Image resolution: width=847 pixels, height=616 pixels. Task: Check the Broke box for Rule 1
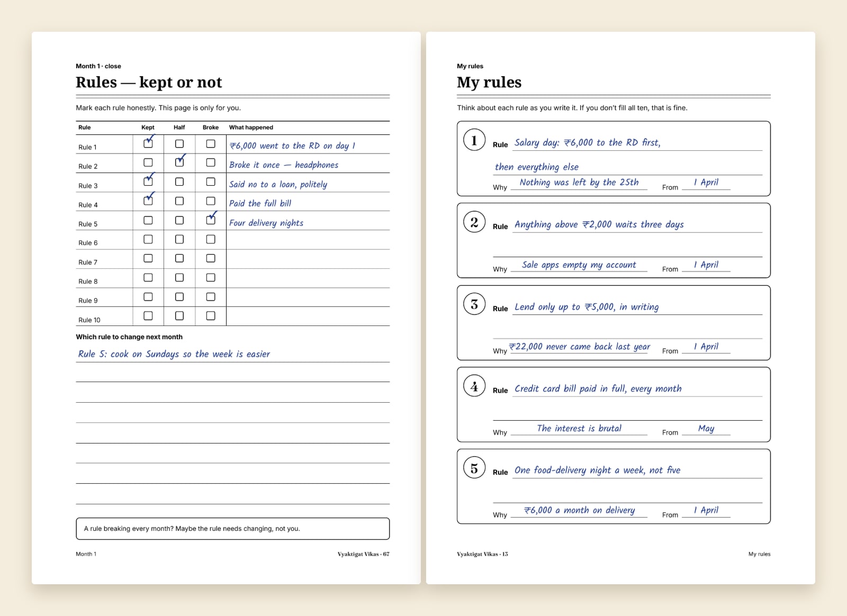pos(211,143)
